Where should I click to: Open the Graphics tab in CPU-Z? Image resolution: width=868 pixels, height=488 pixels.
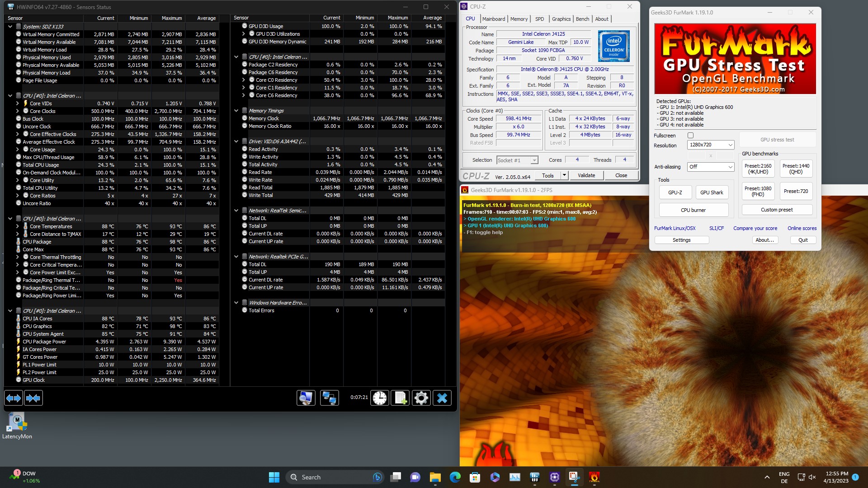coord(561,19)
